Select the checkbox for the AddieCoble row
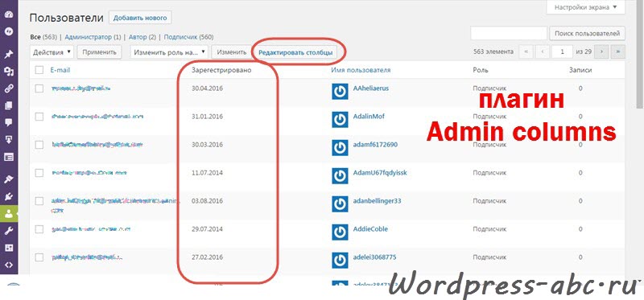644x300 pixels. [39, 229]
